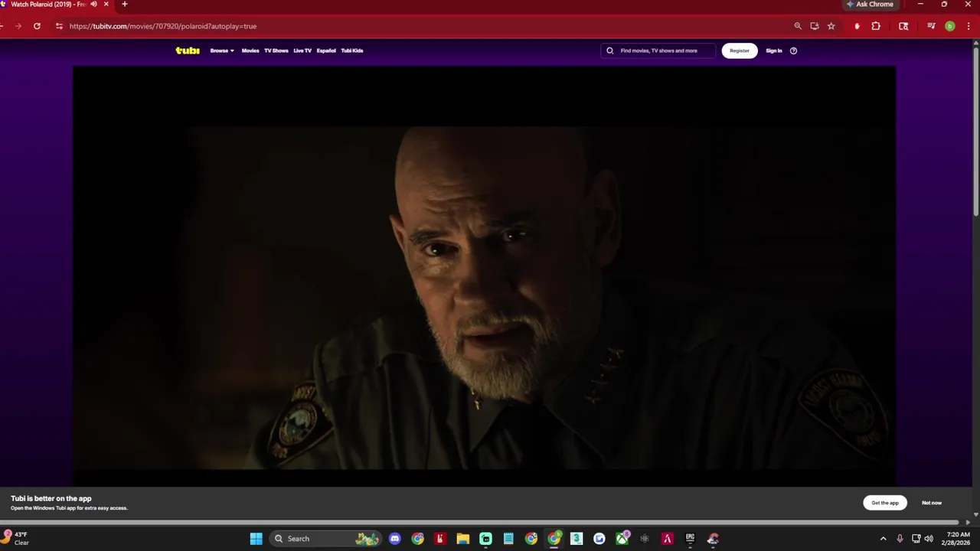Switch to the Español section
Image resolution: width=980 pixels, height=551 pixels.
coord(326,51)
